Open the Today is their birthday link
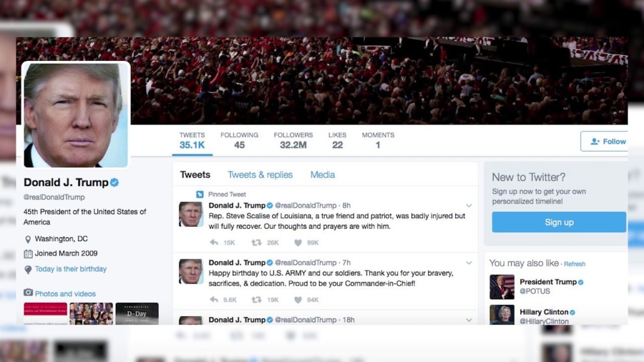Image resolution: width=644 pixels, height=362 pixels. coord(70,269)
